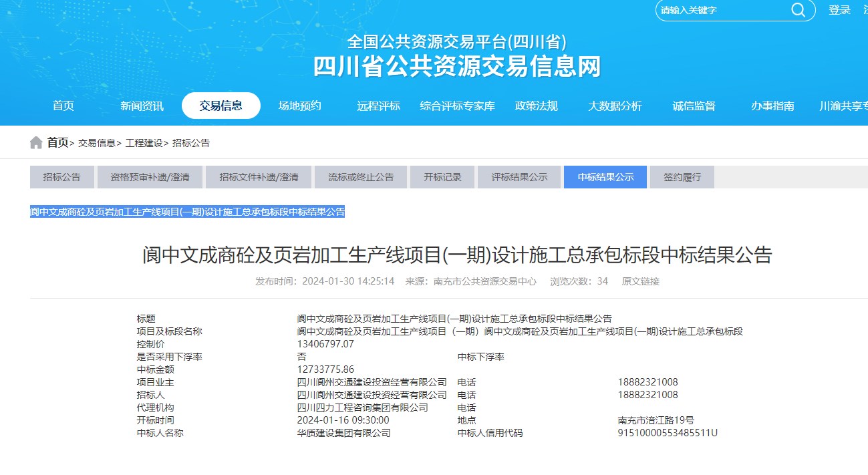Click the 原文链接 source link

640,281
